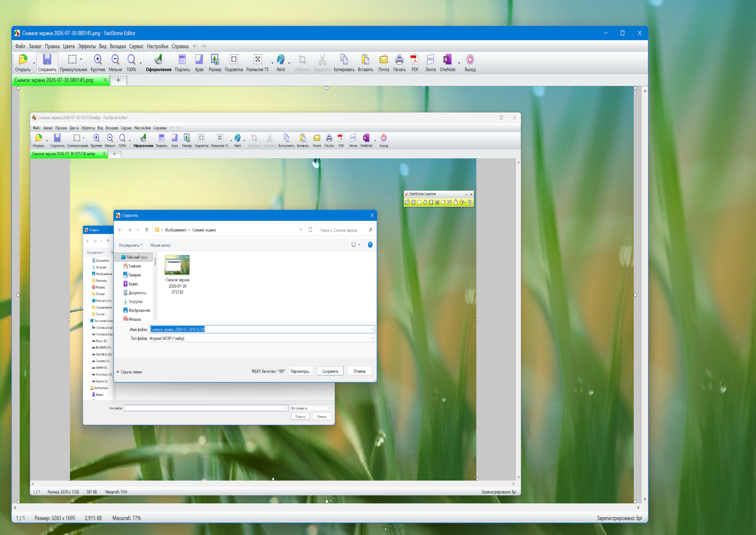
Task: Click the "Зарегистрировано: lipi" status text
Action: 619,518
